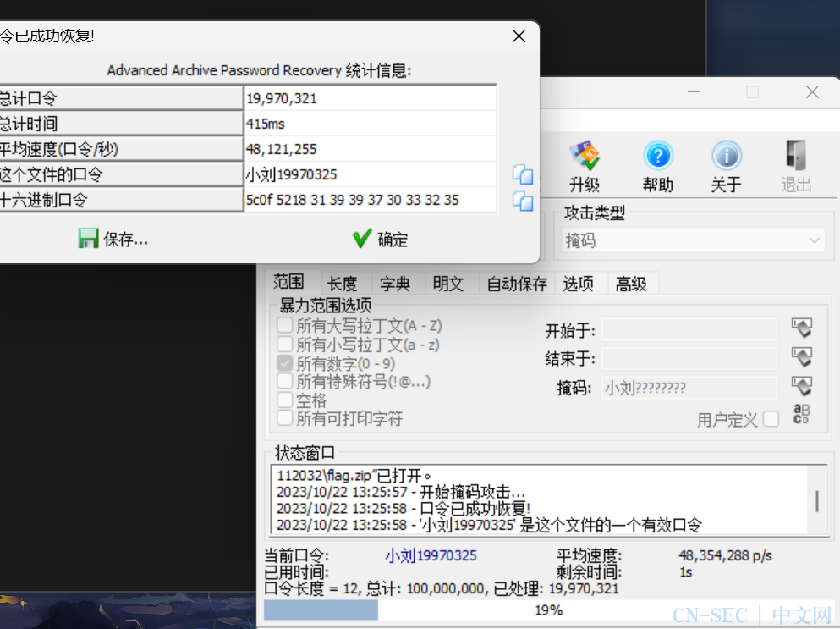The image size is (840, 629).
Task: Open the user-defined charset editor icon
Action: [801, 415]
